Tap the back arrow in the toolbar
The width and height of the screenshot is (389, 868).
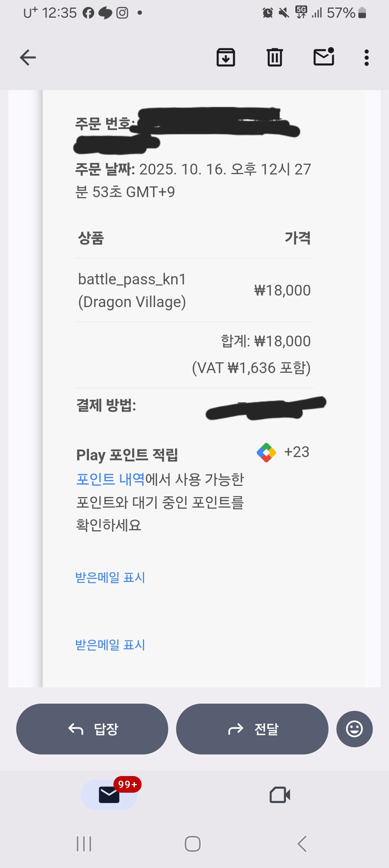28,58
